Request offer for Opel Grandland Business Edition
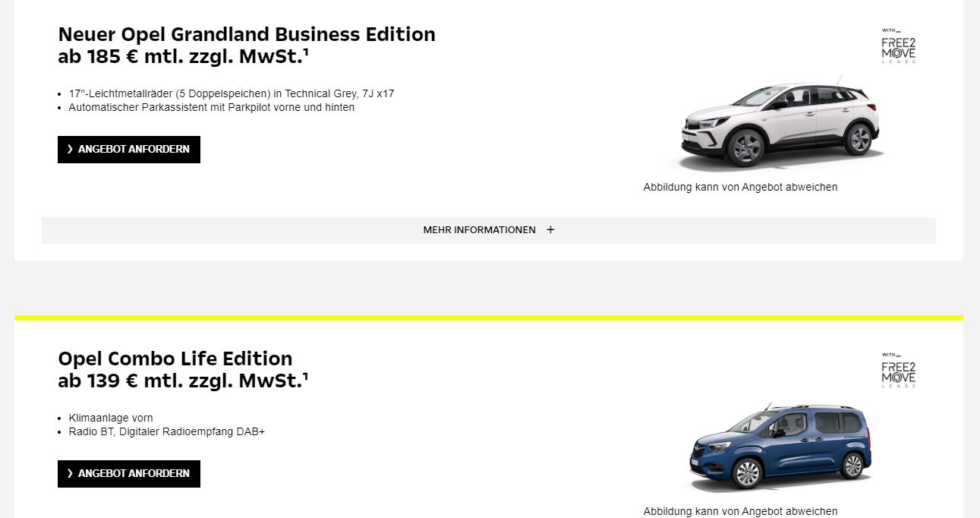Viewport: 980px width, 518px height. coord(129,150)
